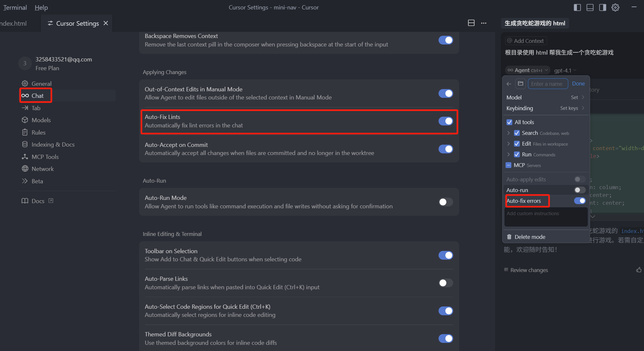644x351 pixels.
Task: Click mode icon picker button
Action: coord(520,84)
